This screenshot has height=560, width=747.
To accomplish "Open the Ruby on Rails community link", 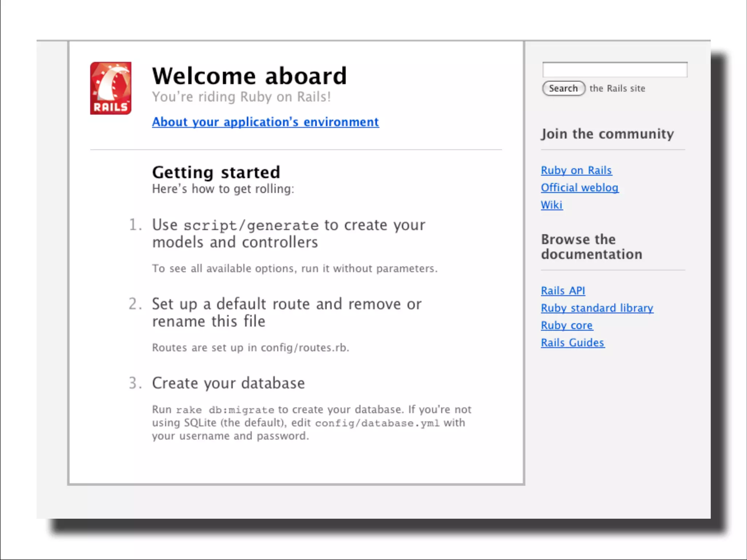I will pyautogui.click(x=576, y=170).
